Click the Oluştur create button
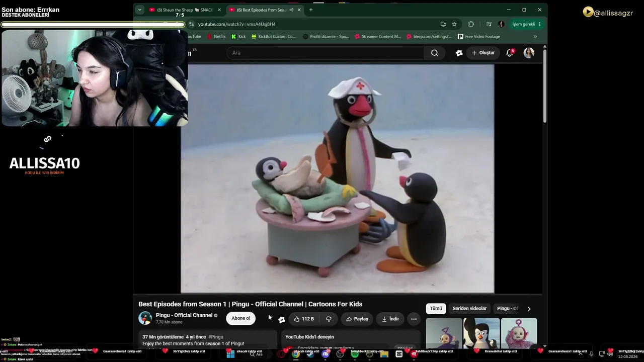644x362 pixels. pos(483,53)
